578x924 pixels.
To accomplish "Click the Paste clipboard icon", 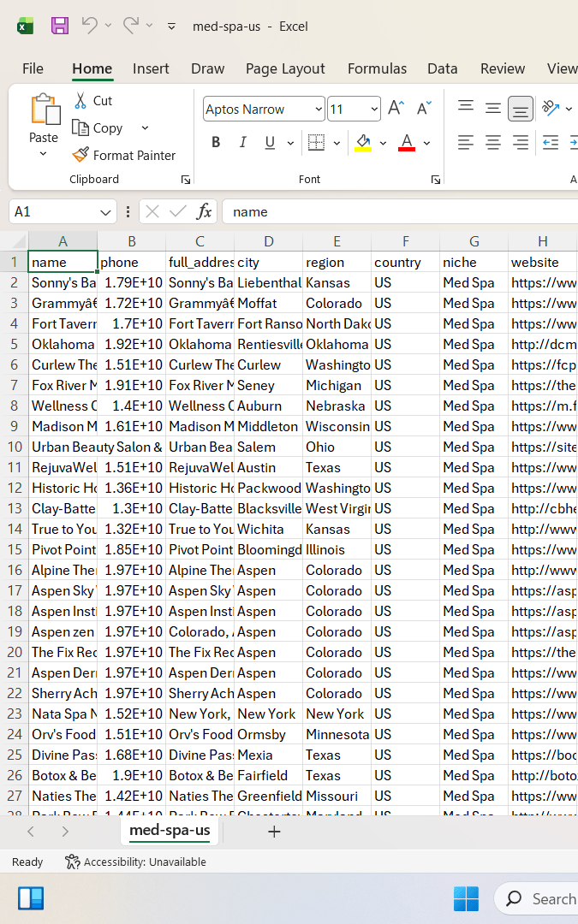I will (x=45, y=110).
